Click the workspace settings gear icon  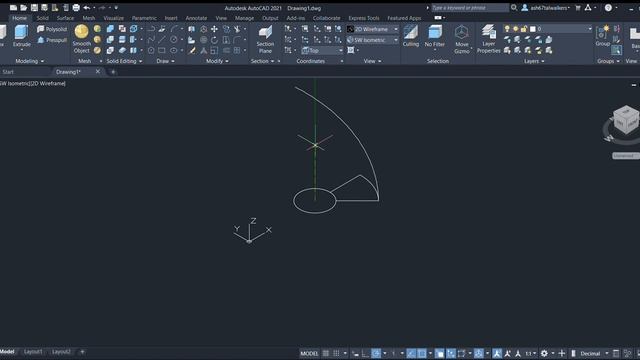[544, 353]
